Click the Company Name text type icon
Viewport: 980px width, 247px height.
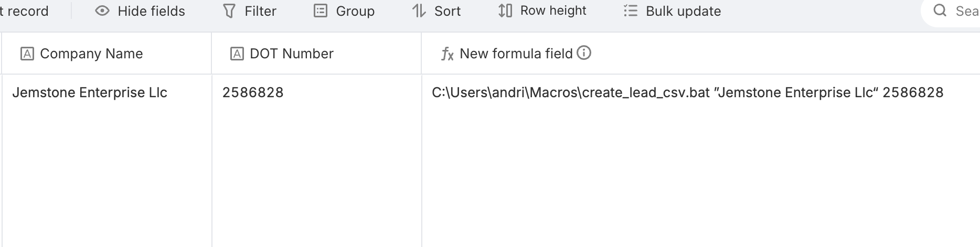tap(27, 54)
